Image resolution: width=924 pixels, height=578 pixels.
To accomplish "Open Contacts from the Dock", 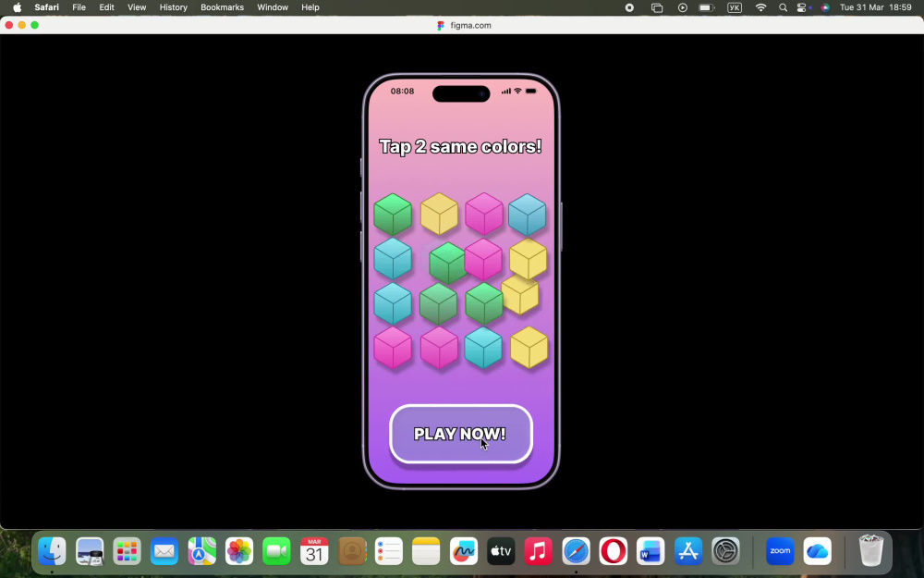I will [352, 551].
